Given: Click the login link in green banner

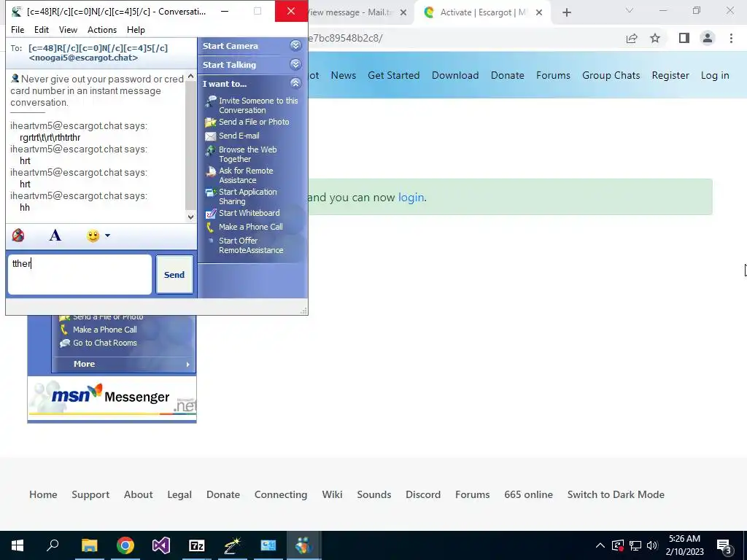Looking at the screenshot, I should point(411,197).
